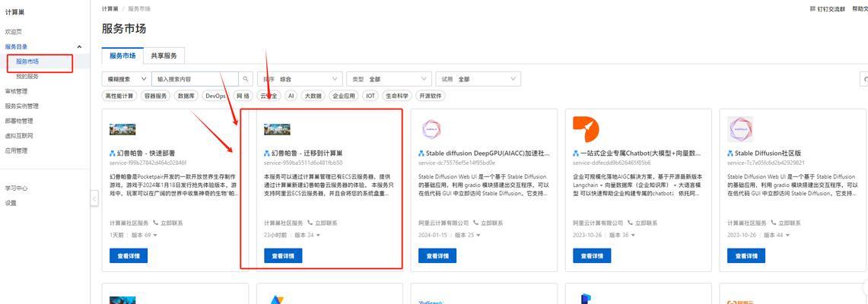
Task: Toggle the 生命科学 category tag
Action: point(397,96)
